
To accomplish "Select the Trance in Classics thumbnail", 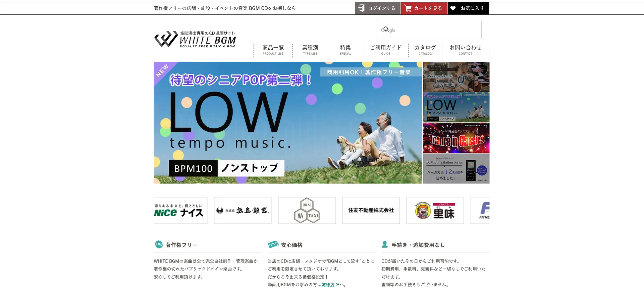I will 456,138.
